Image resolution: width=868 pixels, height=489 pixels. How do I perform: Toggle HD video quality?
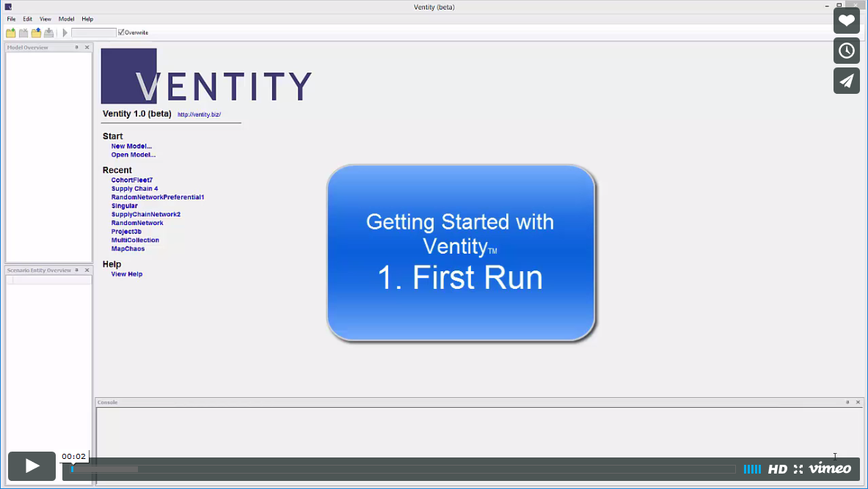777,469
